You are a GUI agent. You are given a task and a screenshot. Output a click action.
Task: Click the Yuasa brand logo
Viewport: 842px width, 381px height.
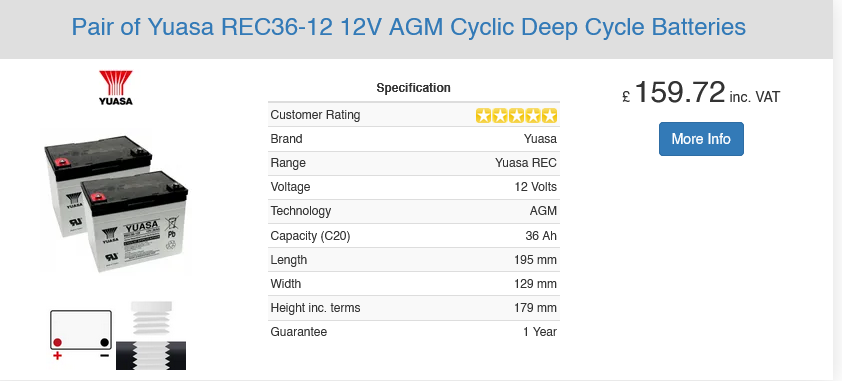[115, 87]
